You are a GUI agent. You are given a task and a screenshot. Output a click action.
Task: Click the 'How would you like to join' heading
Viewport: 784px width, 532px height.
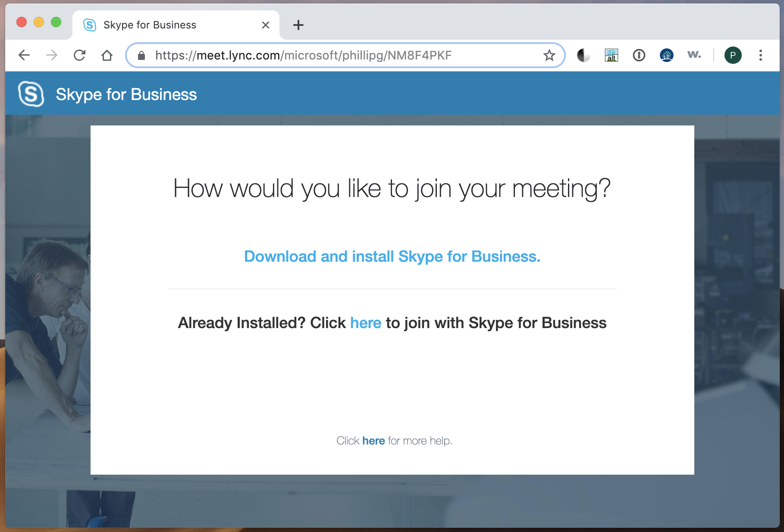392,189
